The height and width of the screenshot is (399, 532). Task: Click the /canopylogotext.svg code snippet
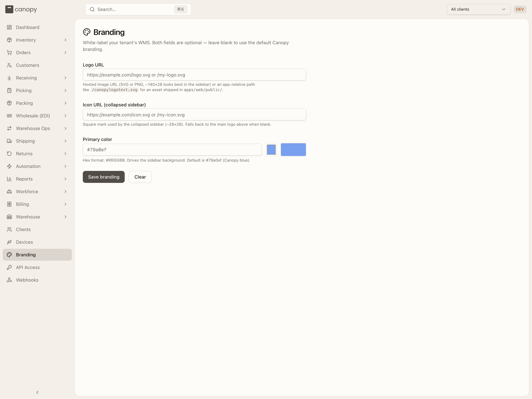pos(115,90)
